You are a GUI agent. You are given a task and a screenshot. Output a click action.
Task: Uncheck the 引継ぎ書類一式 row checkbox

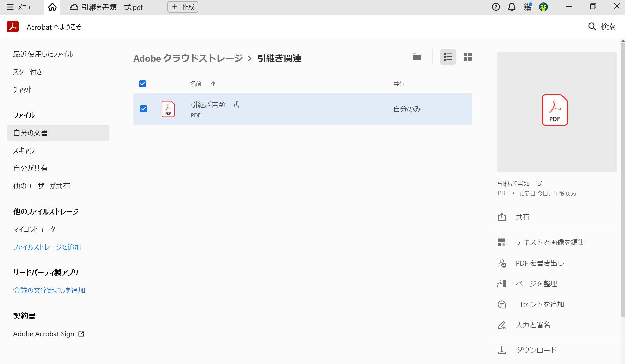(143, 109)
